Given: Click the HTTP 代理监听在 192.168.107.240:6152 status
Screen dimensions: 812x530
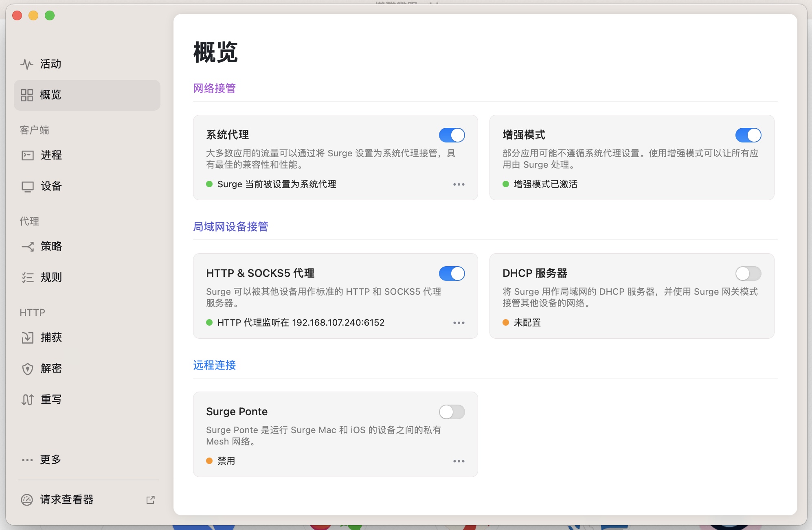Looking at the screenshot, I should (x=301, y=322).
